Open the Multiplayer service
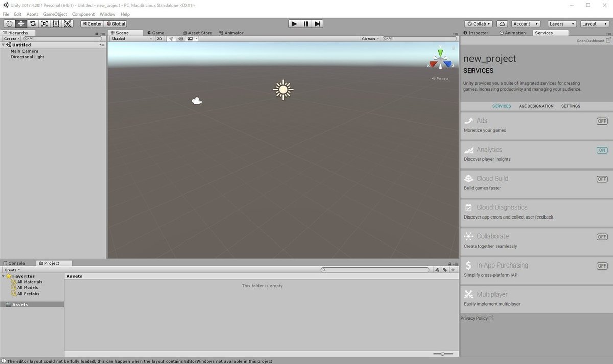 [536, 299]
